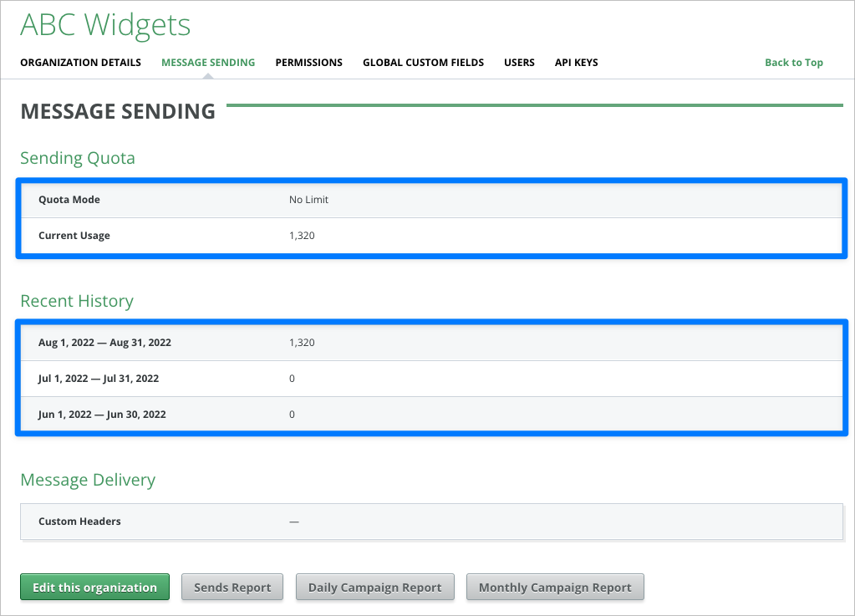Click the Current Usage row label
855x616 pixels.
click(74, 236)
